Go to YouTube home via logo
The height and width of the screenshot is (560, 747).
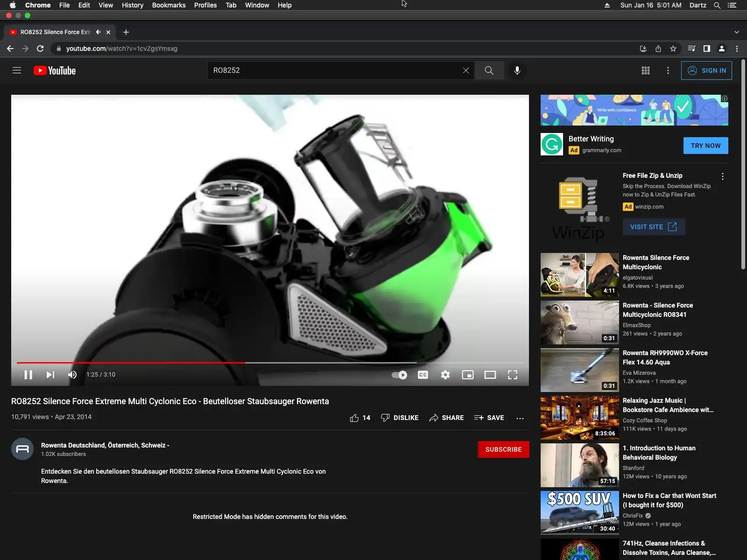tap(55, 70)
